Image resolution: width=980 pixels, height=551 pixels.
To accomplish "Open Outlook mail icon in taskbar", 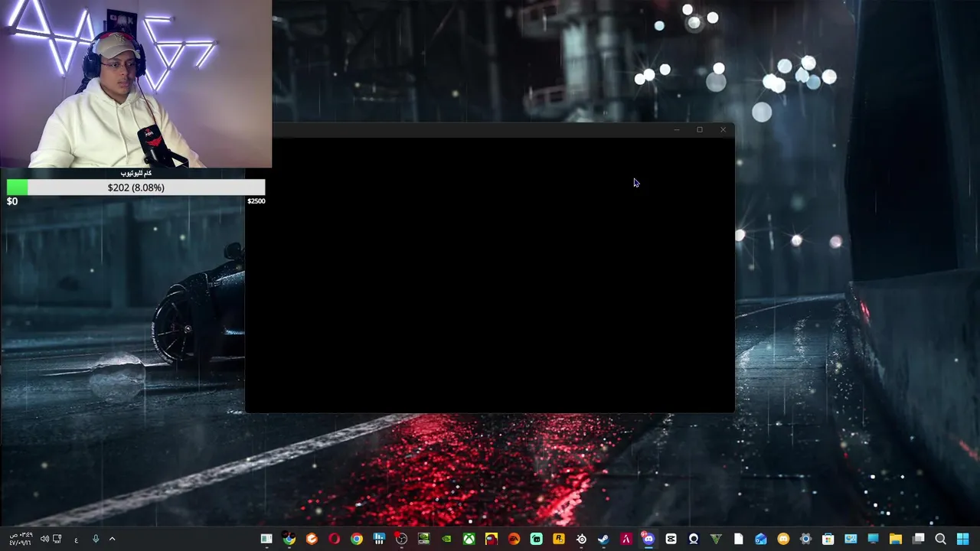I will point(760,540).
